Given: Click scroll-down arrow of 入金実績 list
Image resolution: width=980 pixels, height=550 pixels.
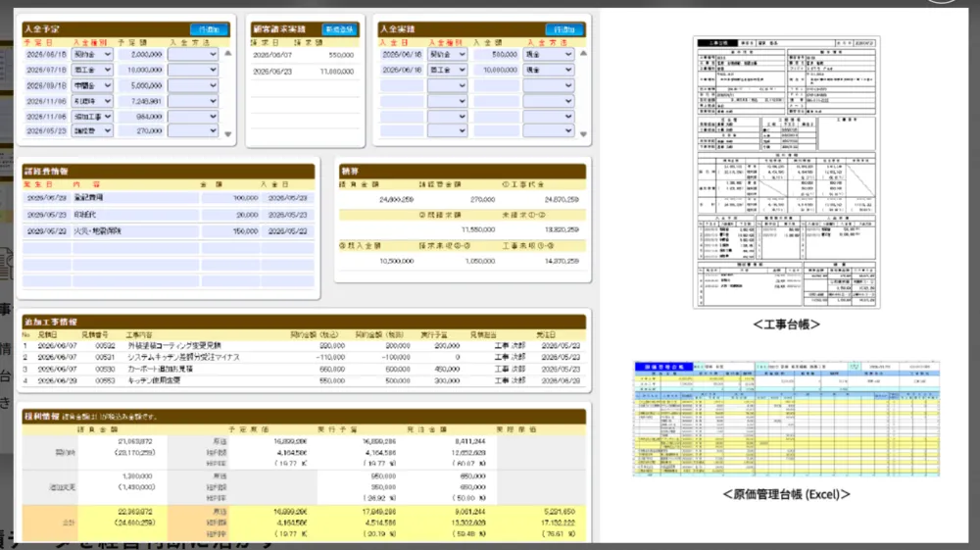Looking at the screenshot, I should coord(583,133).
